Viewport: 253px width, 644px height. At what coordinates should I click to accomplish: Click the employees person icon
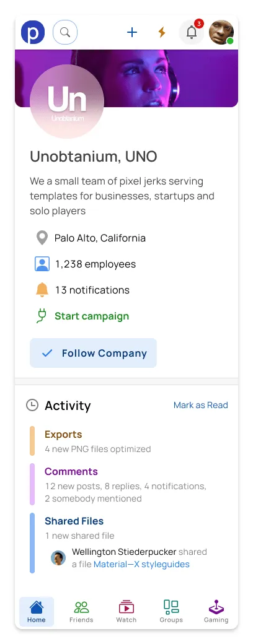point(42,264)
